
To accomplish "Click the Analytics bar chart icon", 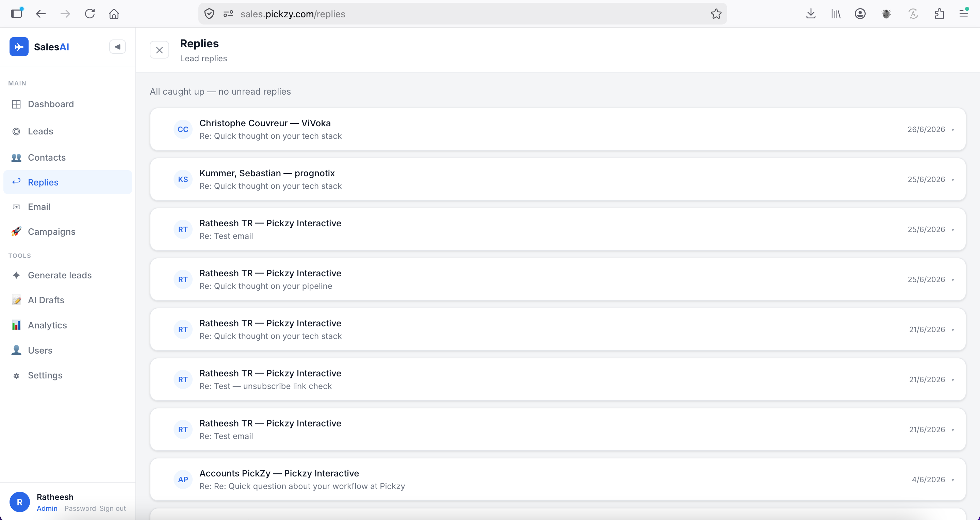I will tap(16, 325).
